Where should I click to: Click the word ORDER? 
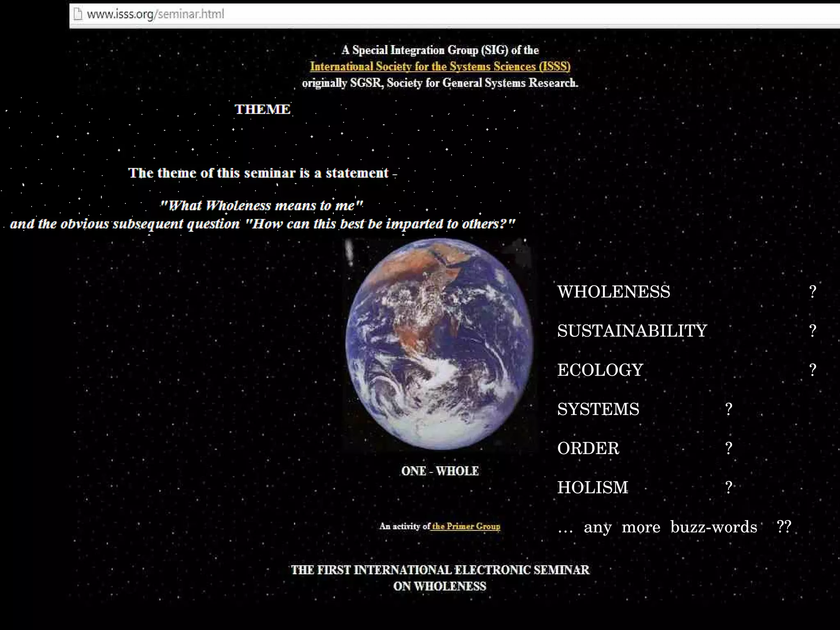click(x=588, y=448)
